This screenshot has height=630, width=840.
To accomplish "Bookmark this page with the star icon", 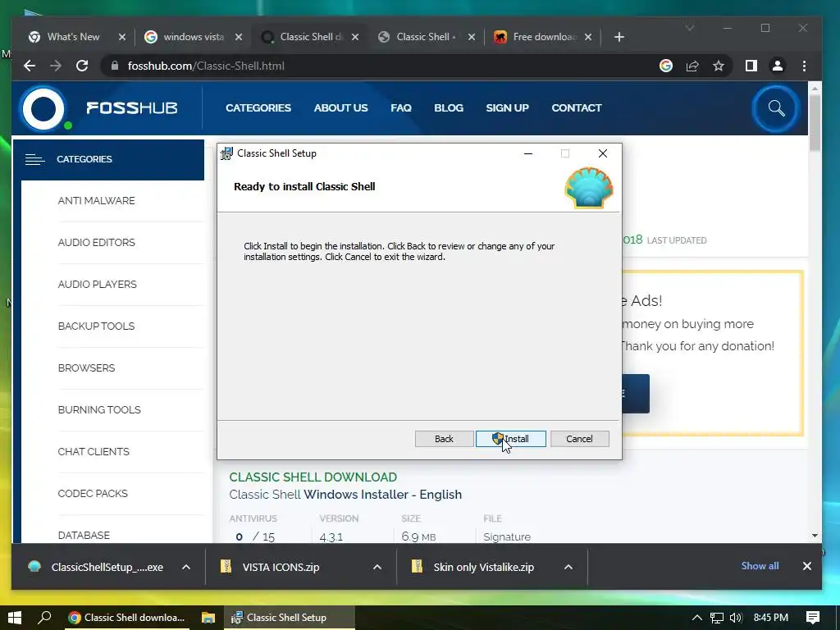I will tap(719, 66).
